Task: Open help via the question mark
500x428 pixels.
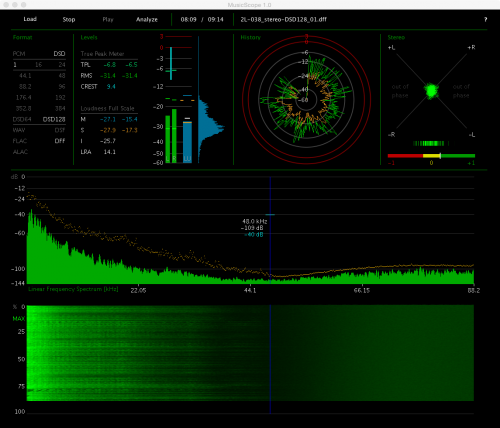Action: point(485,20)
